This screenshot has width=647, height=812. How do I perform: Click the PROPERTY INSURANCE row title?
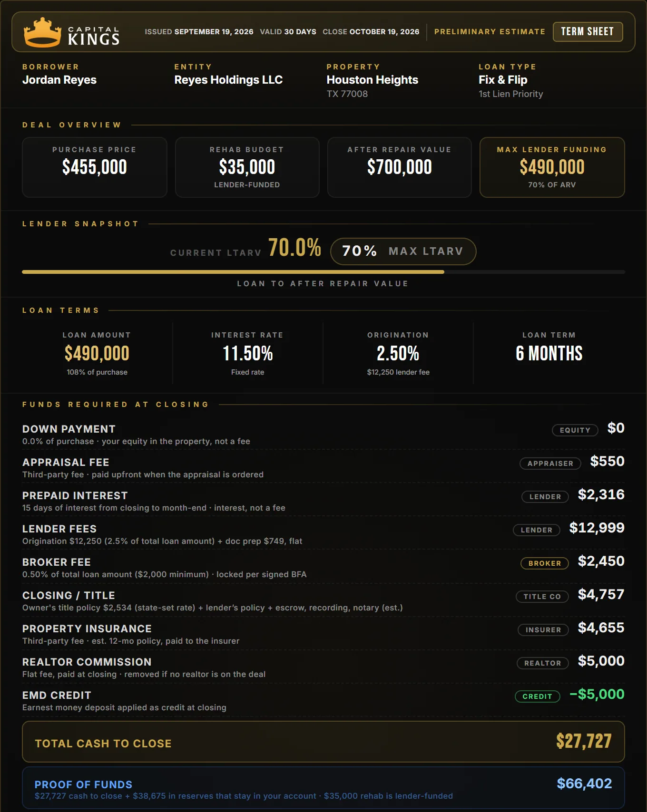(x=87, y=629)
